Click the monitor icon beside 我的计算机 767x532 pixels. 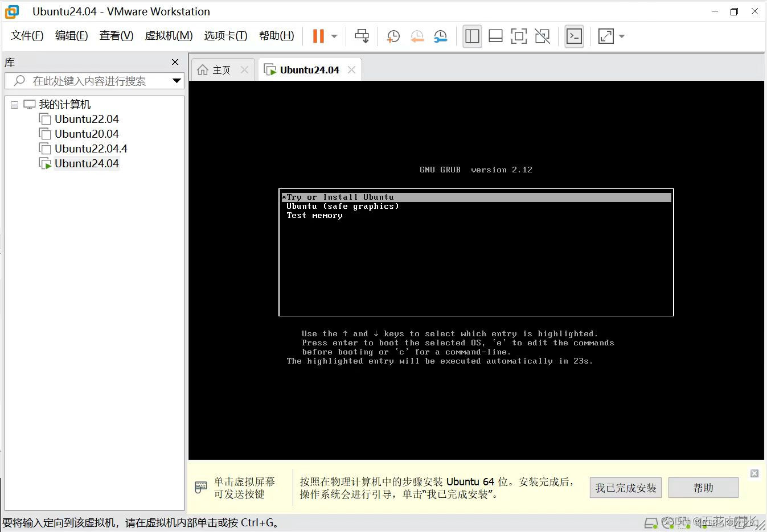tap(29, 104)
